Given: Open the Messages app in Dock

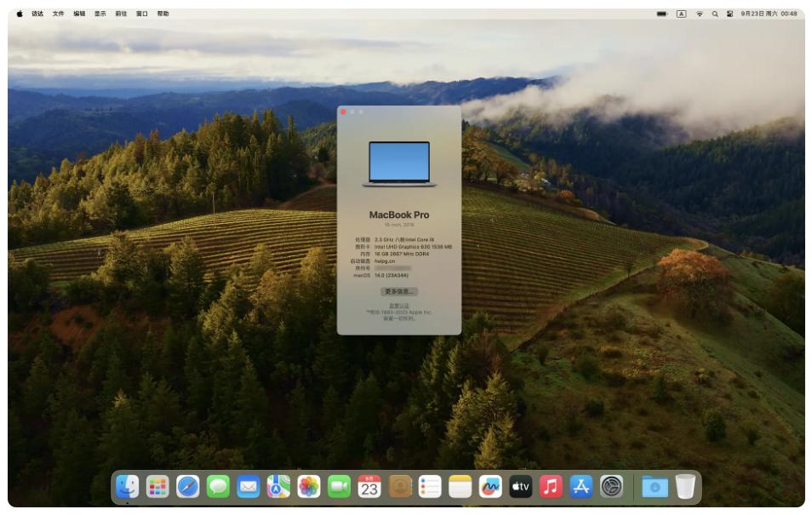Looking at the screenshot, I should click(218, 487).
